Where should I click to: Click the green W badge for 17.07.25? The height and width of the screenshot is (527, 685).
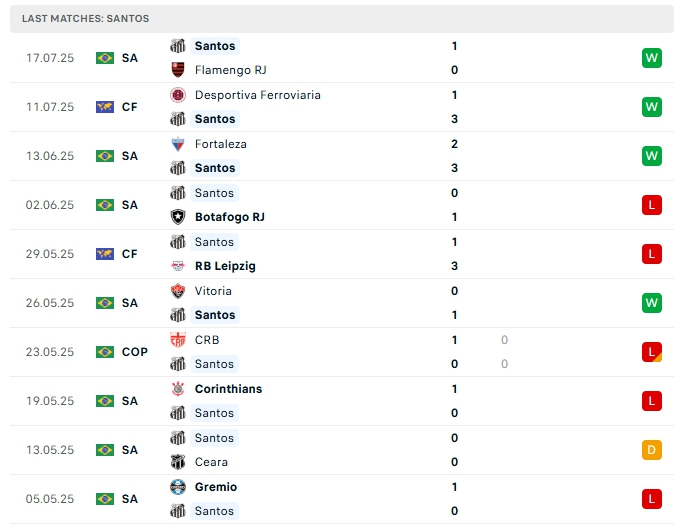click(652, 58)
